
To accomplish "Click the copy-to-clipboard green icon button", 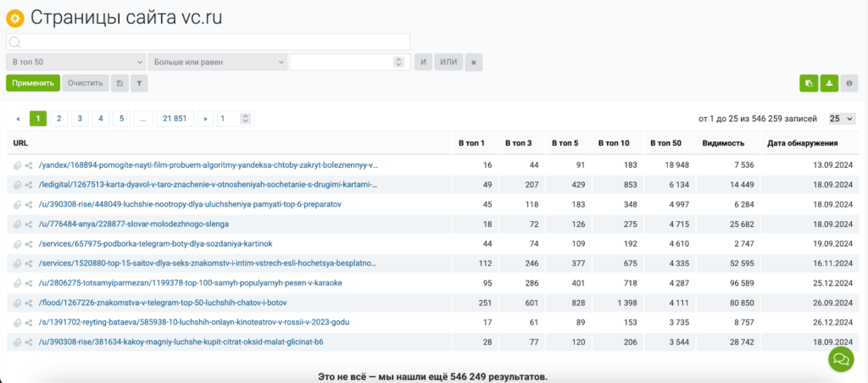I will click(x=809, y=83).
